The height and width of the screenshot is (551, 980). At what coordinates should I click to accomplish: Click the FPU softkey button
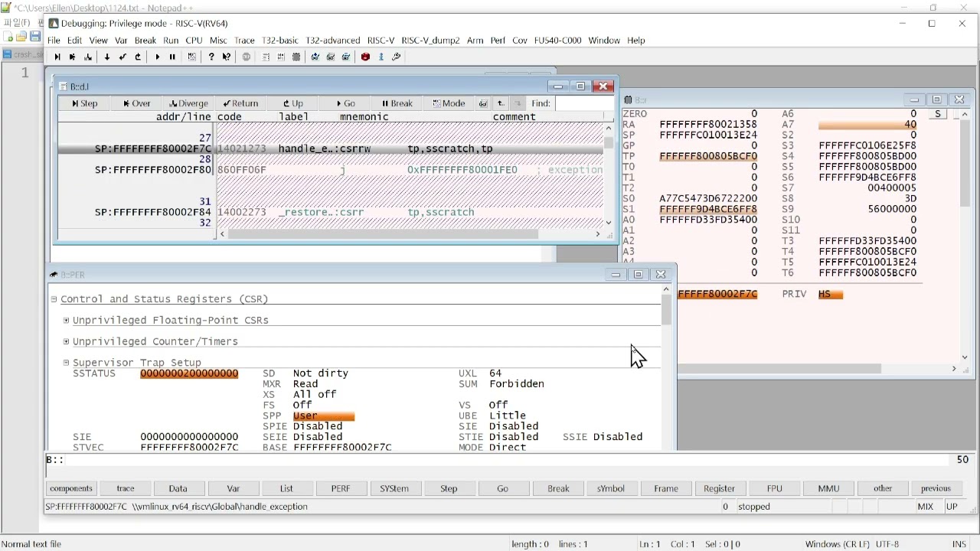pos(774,488)
